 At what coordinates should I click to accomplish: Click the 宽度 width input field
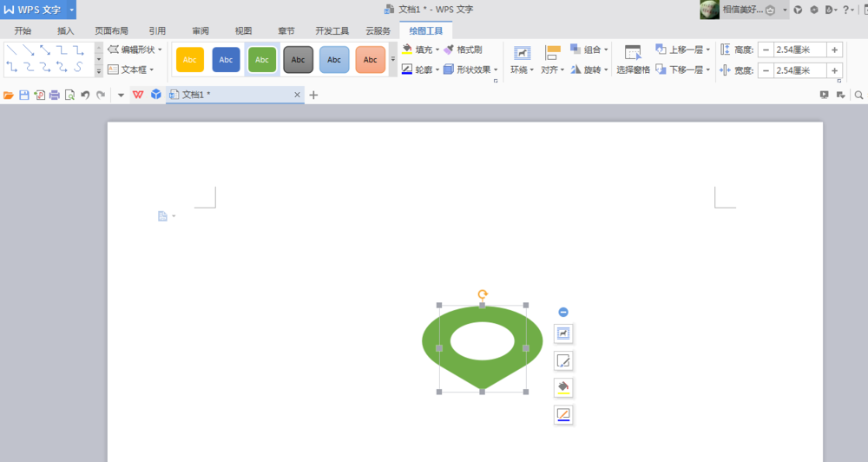point(799,69)
